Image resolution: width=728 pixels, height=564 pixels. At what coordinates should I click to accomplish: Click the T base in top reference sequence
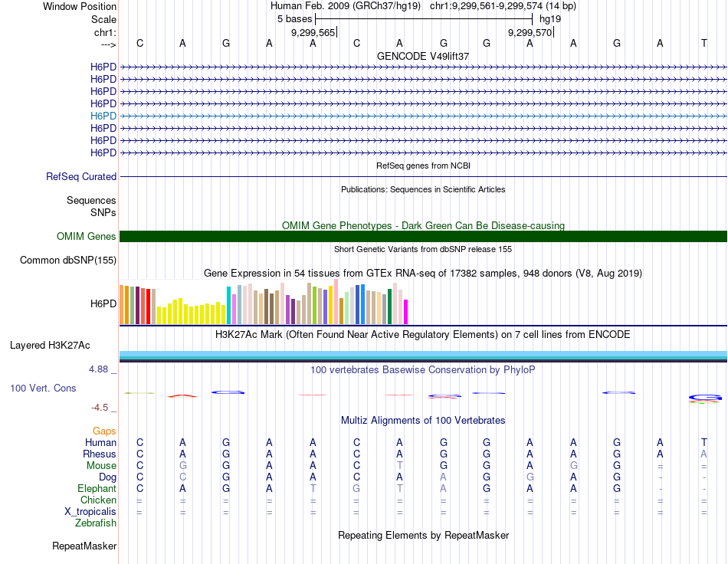point(704,44)
